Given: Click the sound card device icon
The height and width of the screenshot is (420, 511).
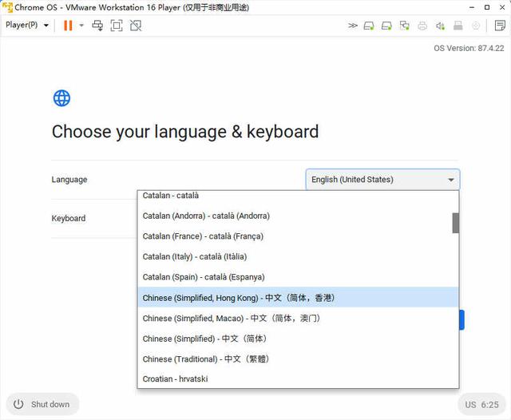Looking at the screenshot, I should click(440, 26).
